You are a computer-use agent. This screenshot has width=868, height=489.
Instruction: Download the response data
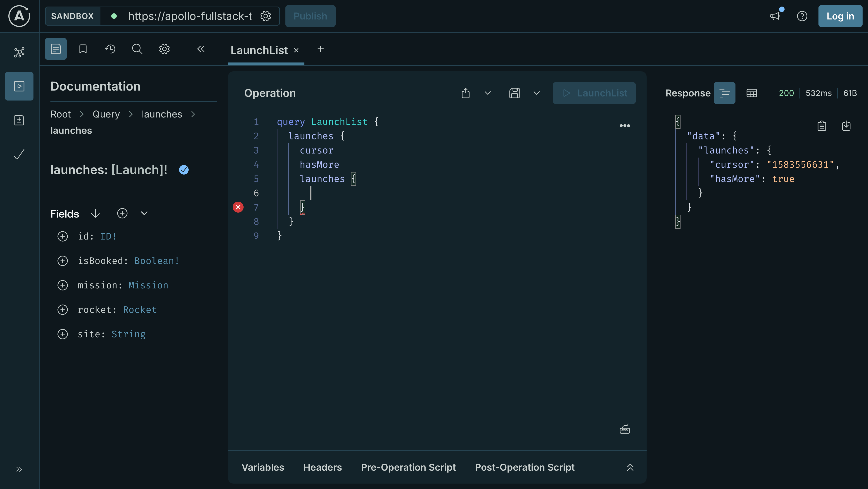coord(847,126)
